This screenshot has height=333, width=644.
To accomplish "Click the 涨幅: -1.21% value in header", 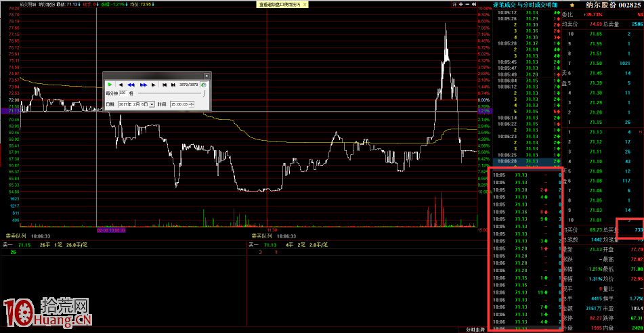I will (112, 5).
